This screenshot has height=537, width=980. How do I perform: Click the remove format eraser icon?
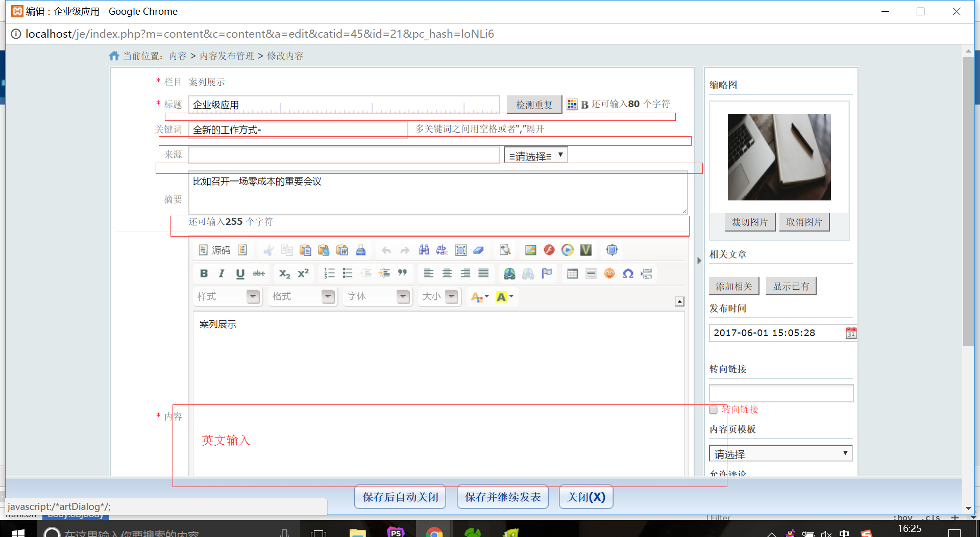(x=479, y=250)
